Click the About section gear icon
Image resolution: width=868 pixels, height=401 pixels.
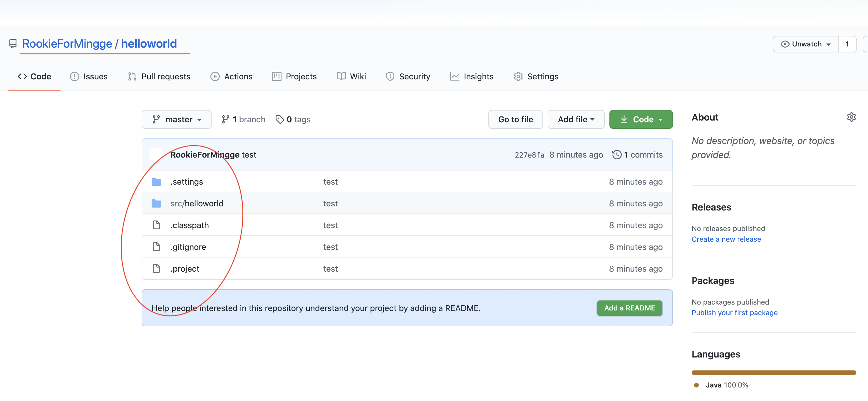coord(851,117)
